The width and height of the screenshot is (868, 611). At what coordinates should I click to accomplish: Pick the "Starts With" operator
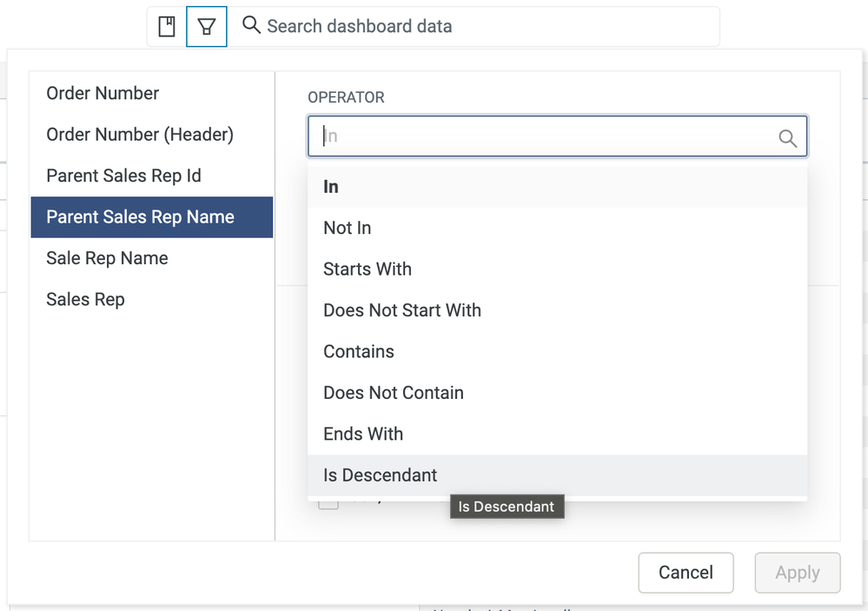pos(368,269)
